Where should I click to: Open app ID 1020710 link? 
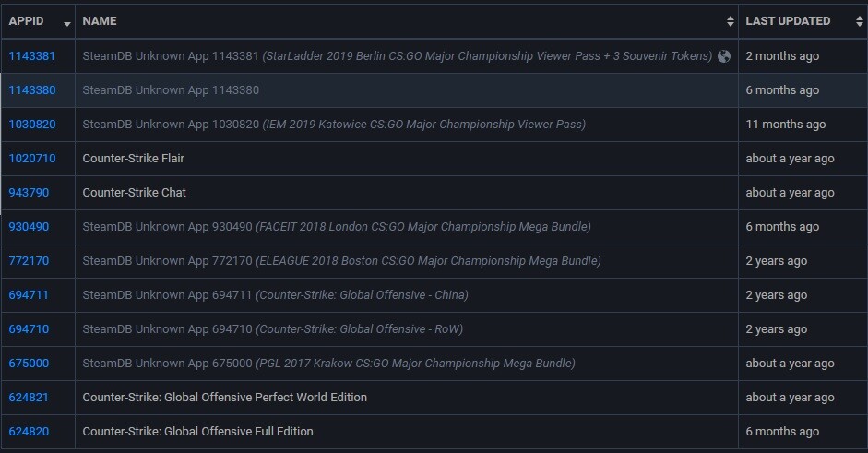pos(32,159)
